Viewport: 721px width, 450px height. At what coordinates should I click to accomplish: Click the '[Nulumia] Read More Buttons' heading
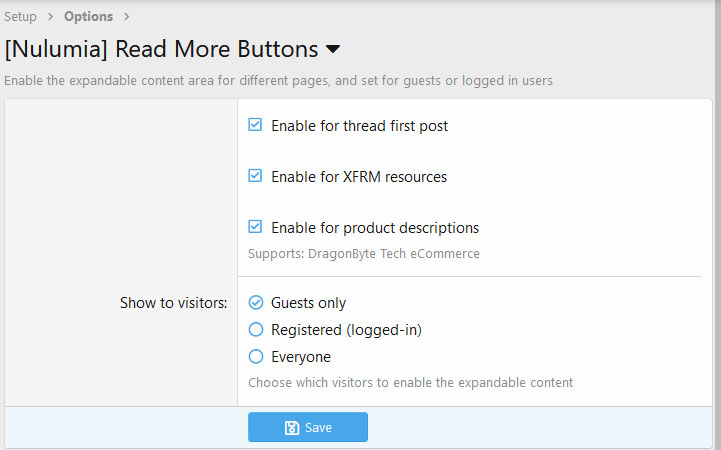[x=161, y=49]
